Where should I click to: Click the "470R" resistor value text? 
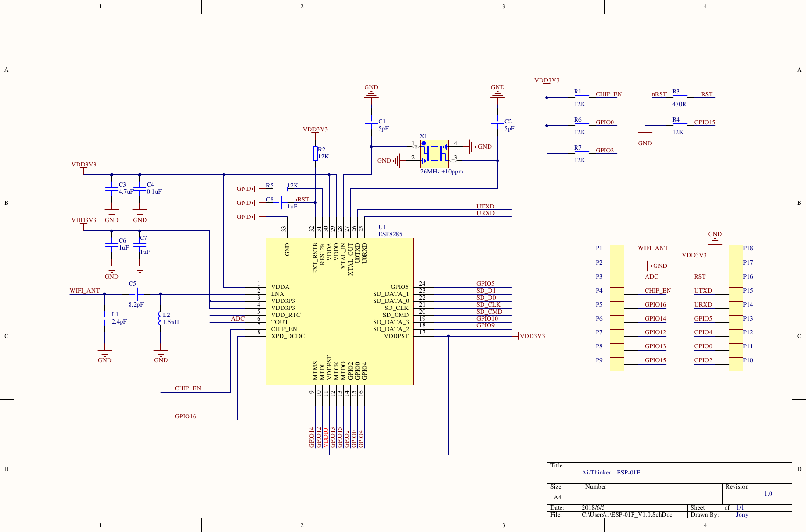(x=679, y=104)
